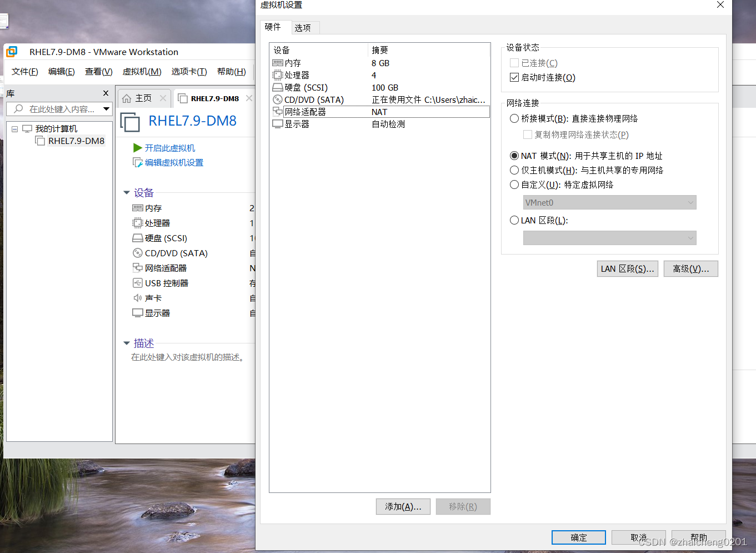Image resolution: width=756 pixels, height=553 pixels.
Task: Click the 编辑虚拟机设置 link
Action: pos(174,162)
